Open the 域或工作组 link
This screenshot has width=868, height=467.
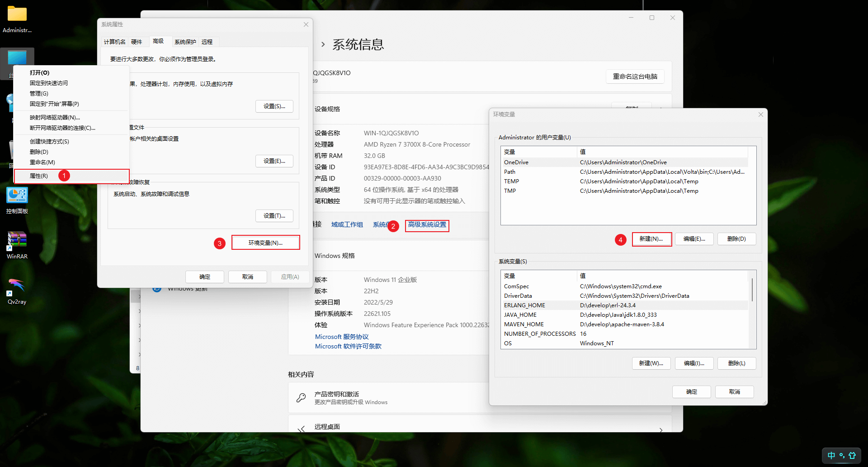[347, 224]
